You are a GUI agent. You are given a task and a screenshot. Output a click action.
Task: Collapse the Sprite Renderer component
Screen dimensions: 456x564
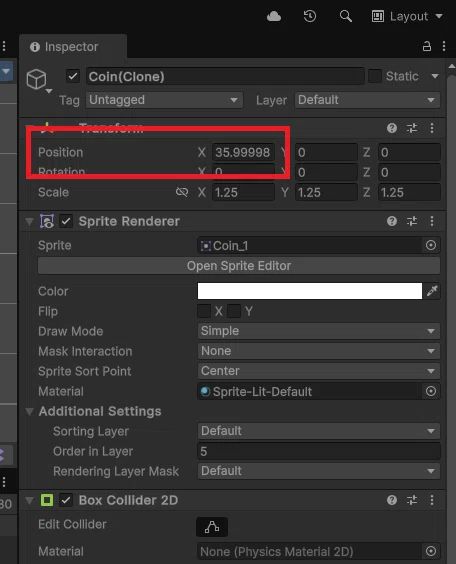(29, 221)
